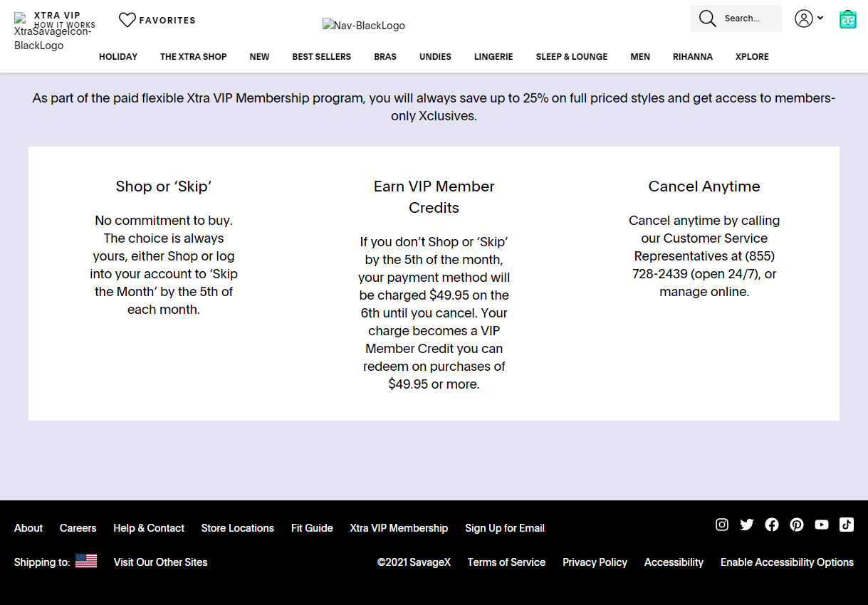Screen dimensions: 868x605
Task: Open the Holiday menu
Action: [x=118, y=57]
